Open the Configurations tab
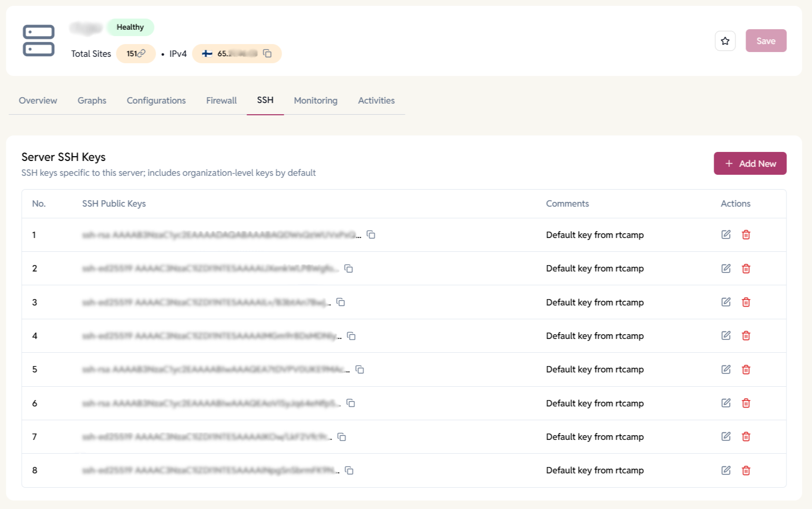812x509 pixels. coord(156,100)
